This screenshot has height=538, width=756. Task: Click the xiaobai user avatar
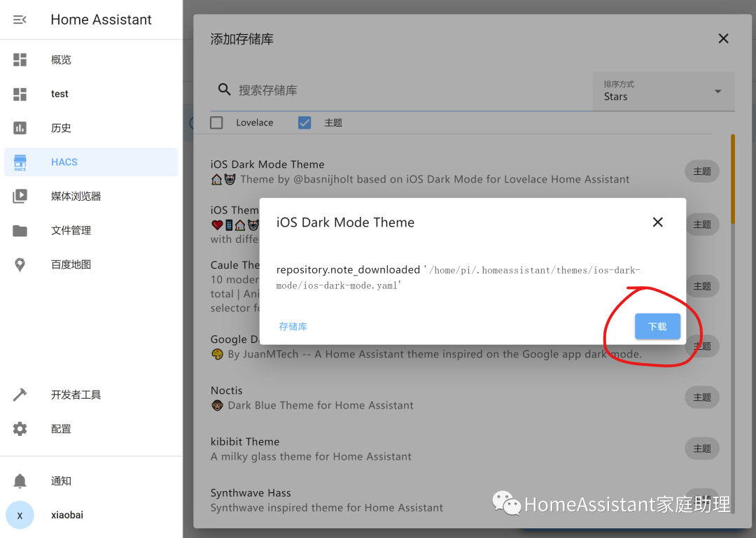click(x=20, y=515)
